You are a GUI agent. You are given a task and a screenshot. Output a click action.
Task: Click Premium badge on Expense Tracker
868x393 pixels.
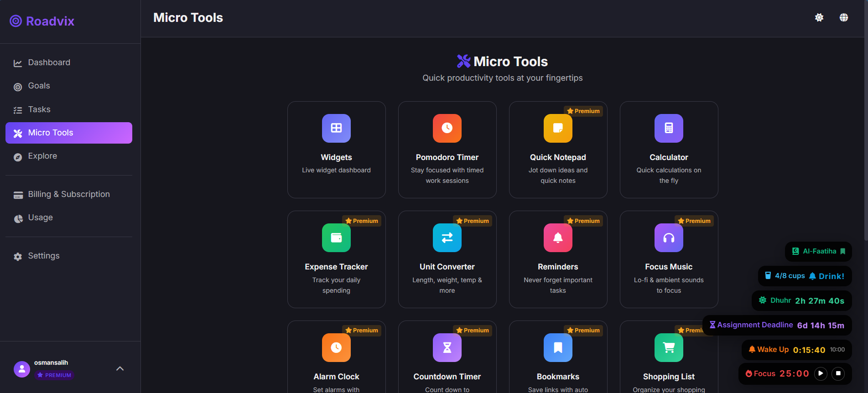(362, 221)
